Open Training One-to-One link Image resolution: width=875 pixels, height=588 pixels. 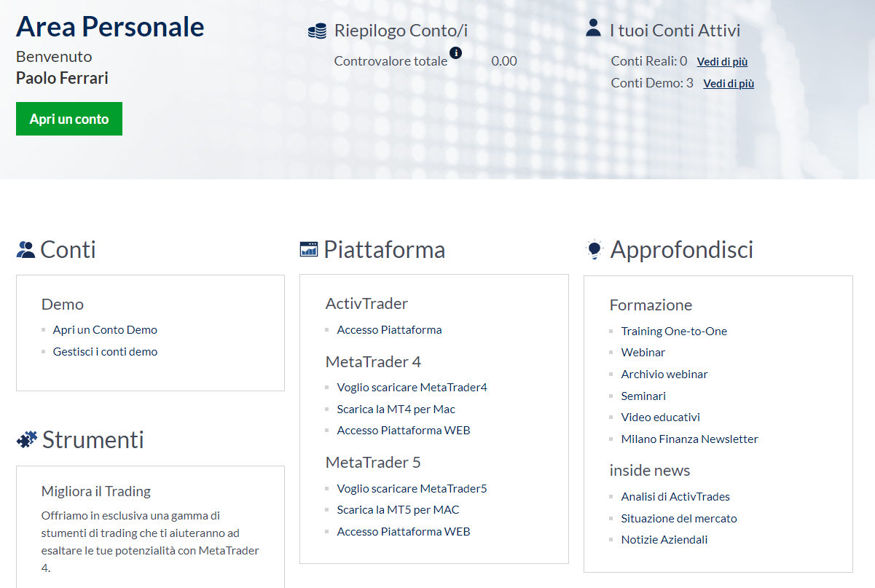point(674,332)
